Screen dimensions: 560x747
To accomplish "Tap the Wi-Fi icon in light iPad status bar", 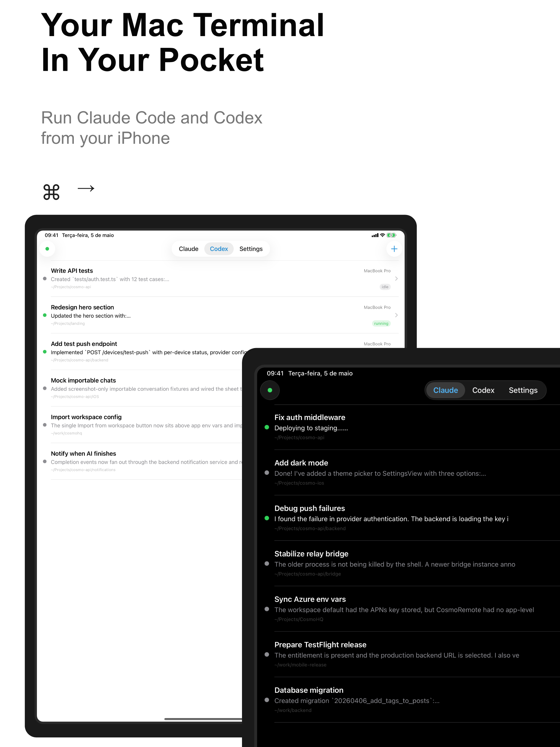I will (382, 235).
